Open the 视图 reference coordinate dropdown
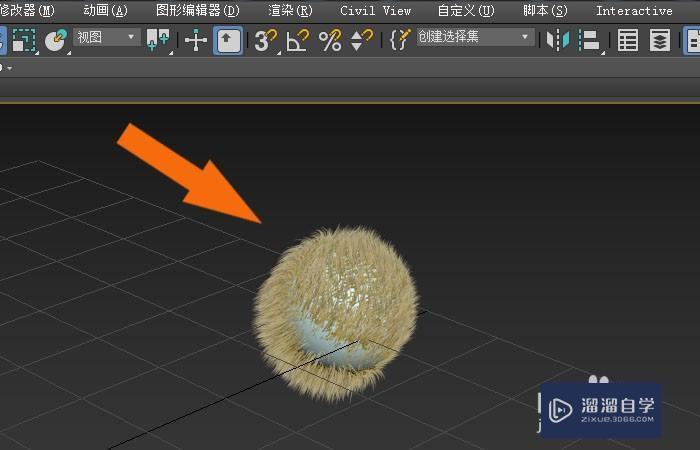700x450 pixels. tap(107, 37)
